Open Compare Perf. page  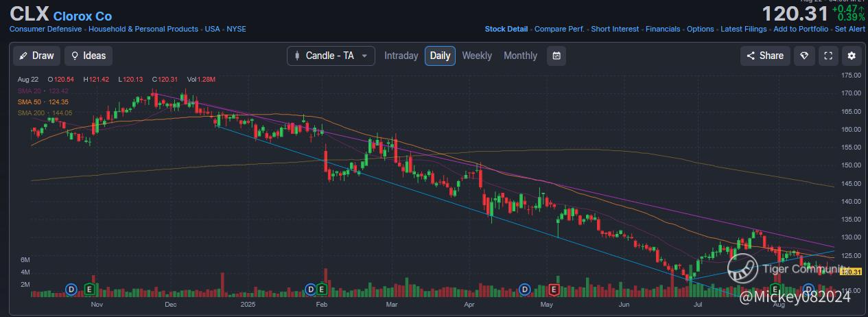coord(559,29)
